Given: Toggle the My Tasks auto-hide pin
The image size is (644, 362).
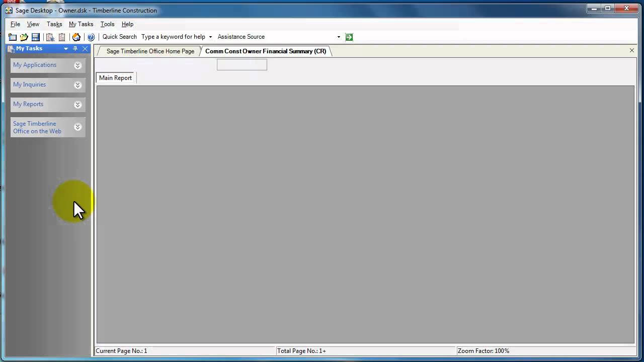Looking at the screenshot, I should [75, 49].
